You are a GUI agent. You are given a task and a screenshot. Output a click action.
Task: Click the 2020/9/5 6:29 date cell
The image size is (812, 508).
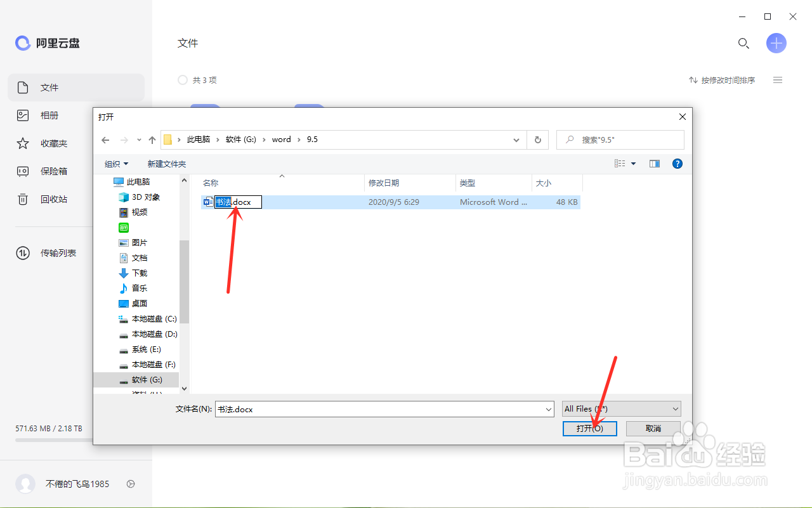pyautogui.click(x=394, y=202)
